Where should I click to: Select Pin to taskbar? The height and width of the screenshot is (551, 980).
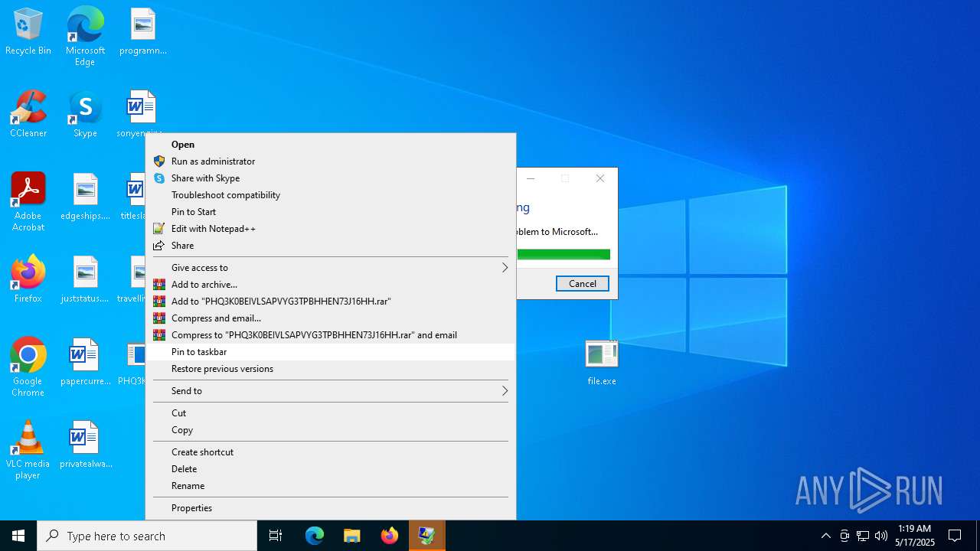[x=330, y=352]
